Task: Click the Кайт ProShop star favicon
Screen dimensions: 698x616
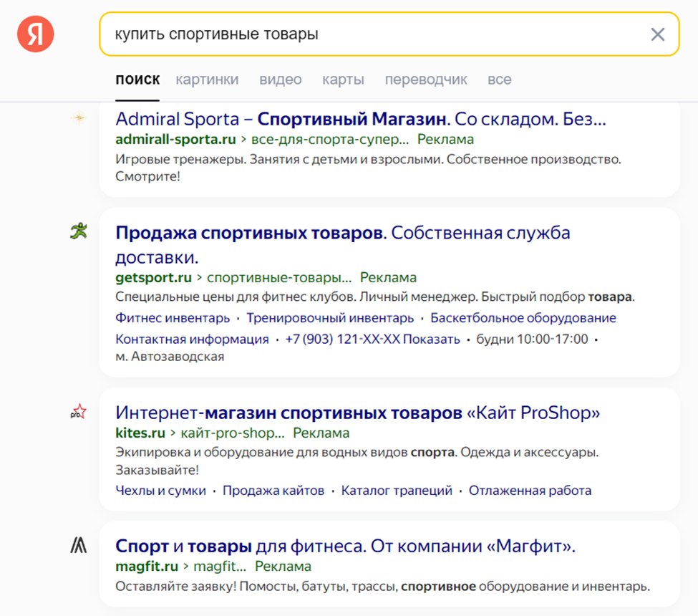Action: [x=78, y=411]
